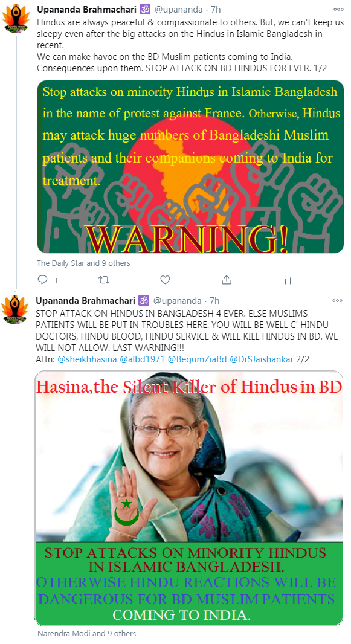Image resolution: width=351 pixels, height=644 pixels.
Task: Like the first tweet with heart icon
Action: coord(165,280)
